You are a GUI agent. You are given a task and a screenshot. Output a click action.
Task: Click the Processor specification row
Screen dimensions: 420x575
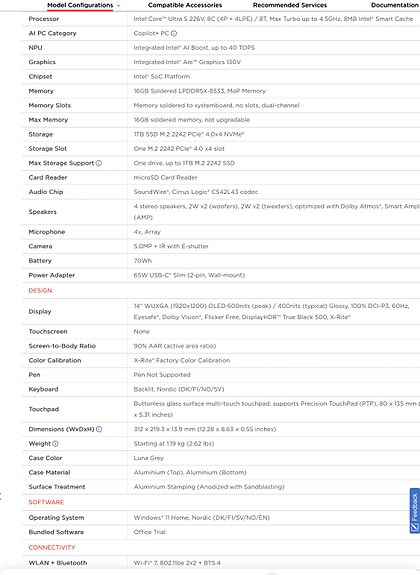tap(221, 19)
